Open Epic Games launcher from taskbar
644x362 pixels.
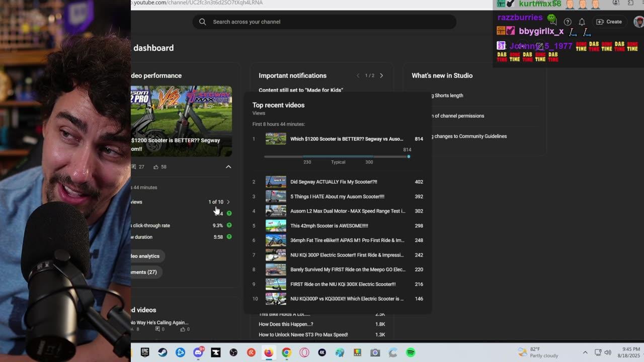point(145,353)
